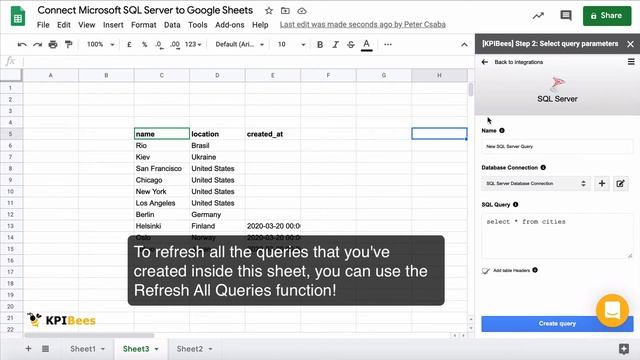Undo last action

22,44
